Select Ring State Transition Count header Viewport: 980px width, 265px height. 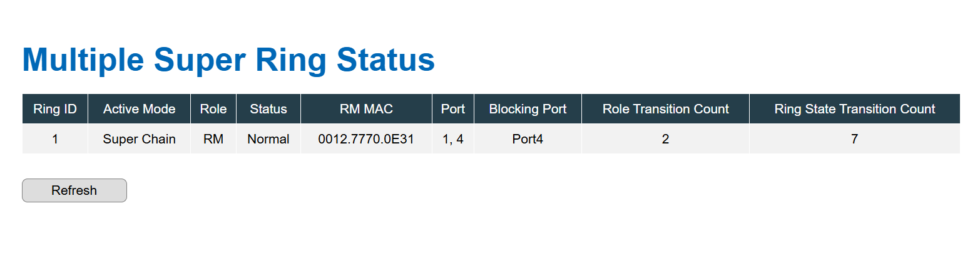[x=855, y=109]
